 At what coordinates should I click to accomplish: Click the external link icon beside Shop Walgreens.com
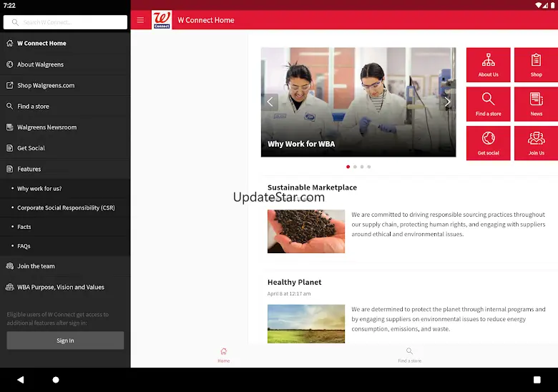click(x=9, y=85)
